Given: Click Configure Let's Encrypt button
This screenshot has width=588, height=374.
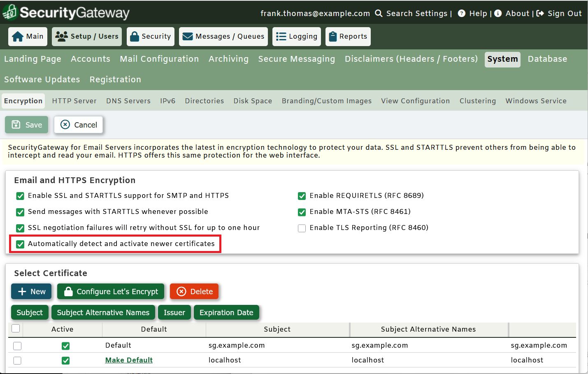Looking at the screenshot, I should (x=111, y=291).
